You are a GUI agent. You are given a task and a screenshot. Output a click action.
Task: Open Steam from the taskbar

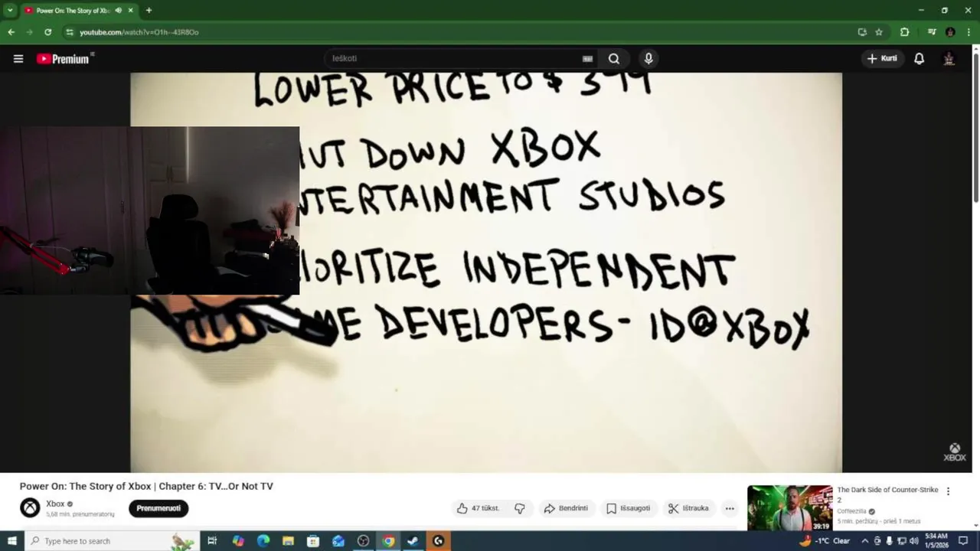click(413, 541)
